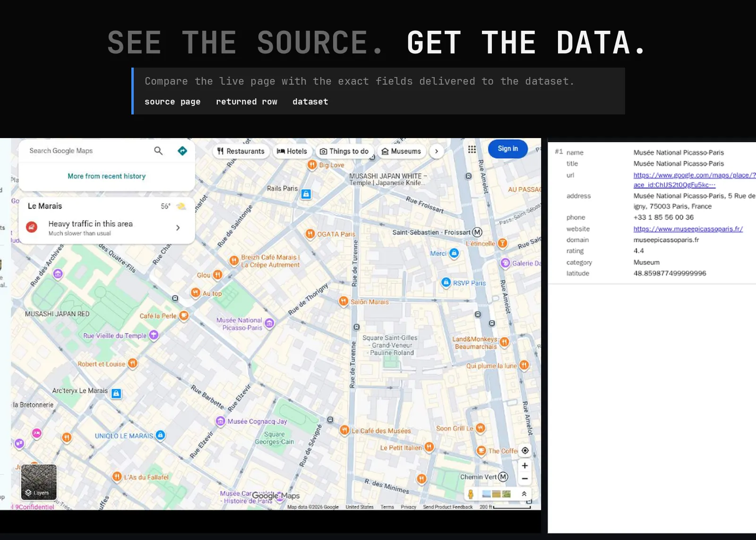Click the Search Google Maps field
This screenshot has height=540, width=756.
click(87, 151)
